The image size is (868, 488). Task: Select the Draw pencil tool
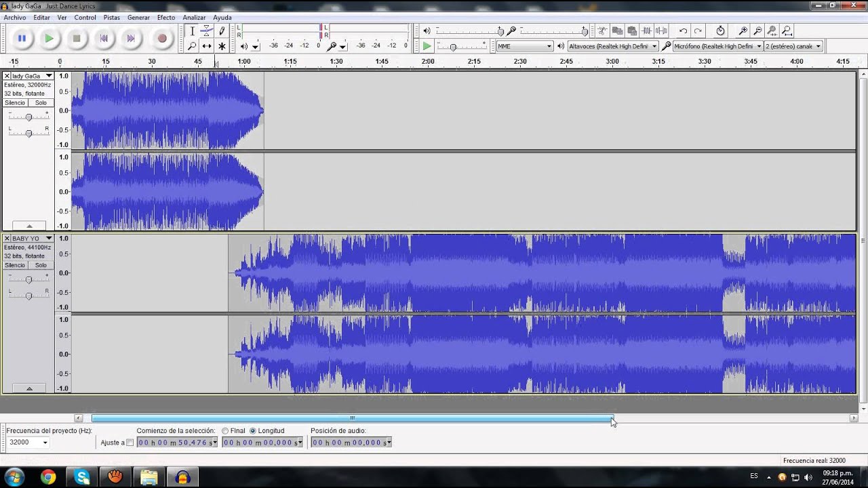coord(222,31)
